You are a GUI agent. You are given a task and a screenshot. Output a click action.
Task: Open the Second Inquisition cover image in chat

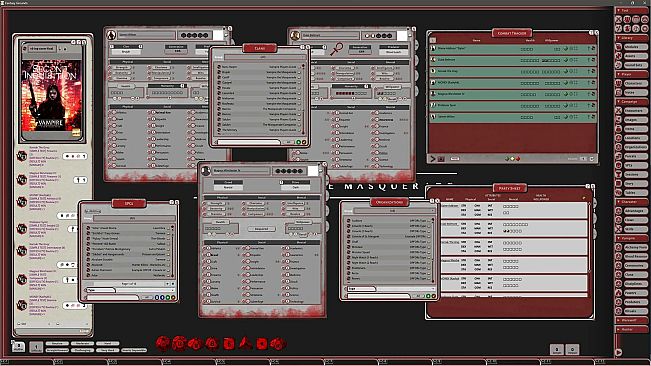[x=51, y=96]
